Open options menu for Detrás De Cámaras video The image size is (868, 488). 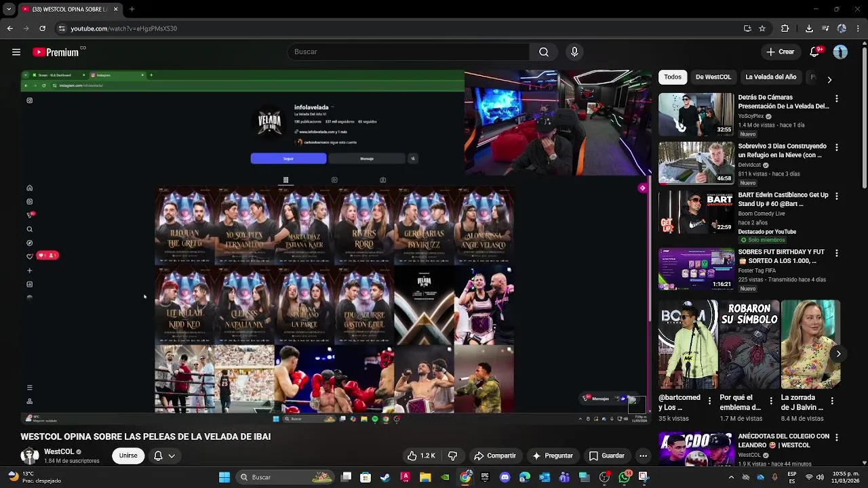[836, 99]
